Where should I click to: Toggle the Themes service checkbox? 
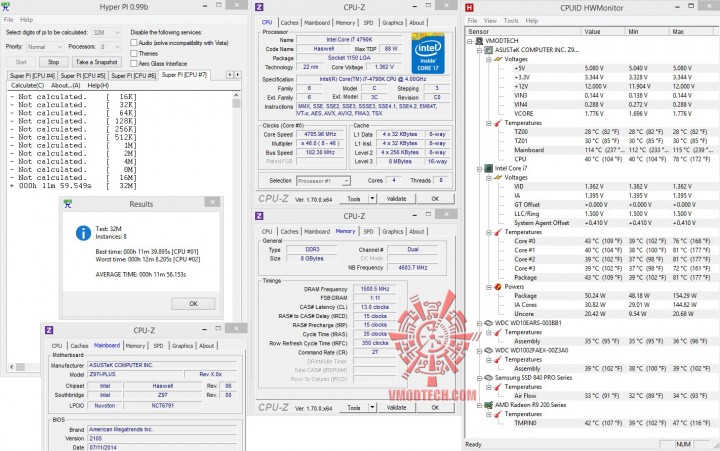point(134,53)
